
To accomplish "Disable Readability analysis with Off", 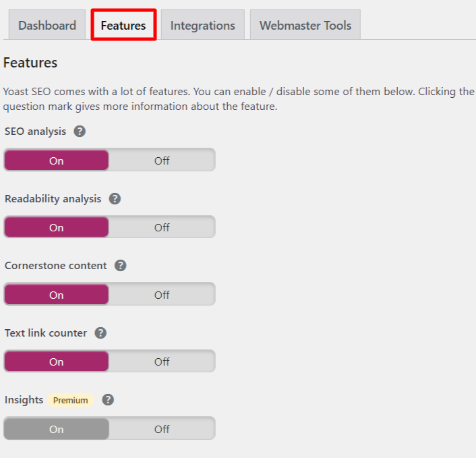I will coord(162,227).
